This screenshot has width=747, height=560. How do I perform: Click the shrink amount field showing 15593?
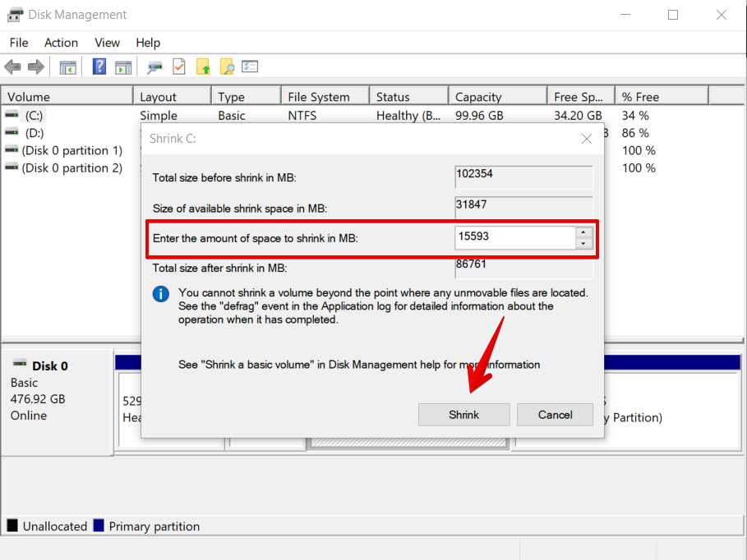(514, 238)
